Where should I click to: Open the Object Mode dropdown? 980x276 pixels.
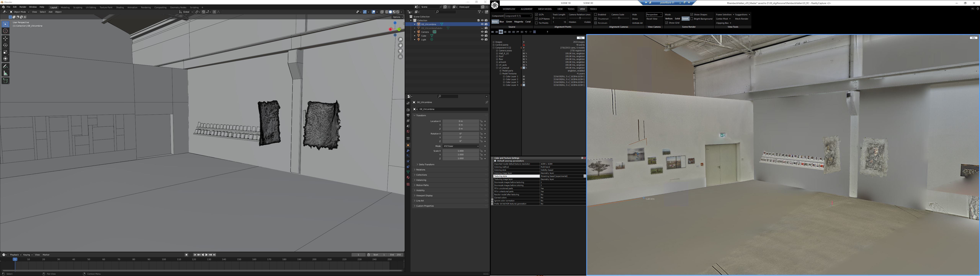(x=20, y=12)
